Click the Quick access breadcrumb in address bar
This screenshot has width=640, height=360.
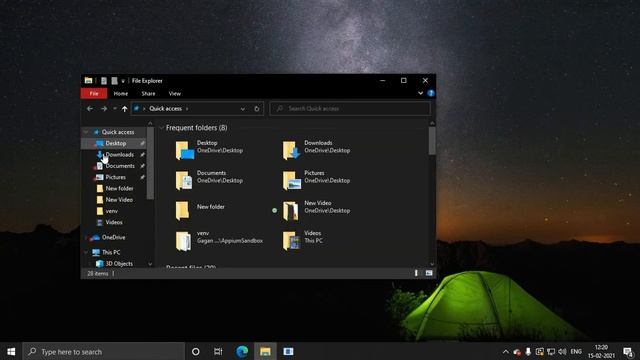coord(165,109)
